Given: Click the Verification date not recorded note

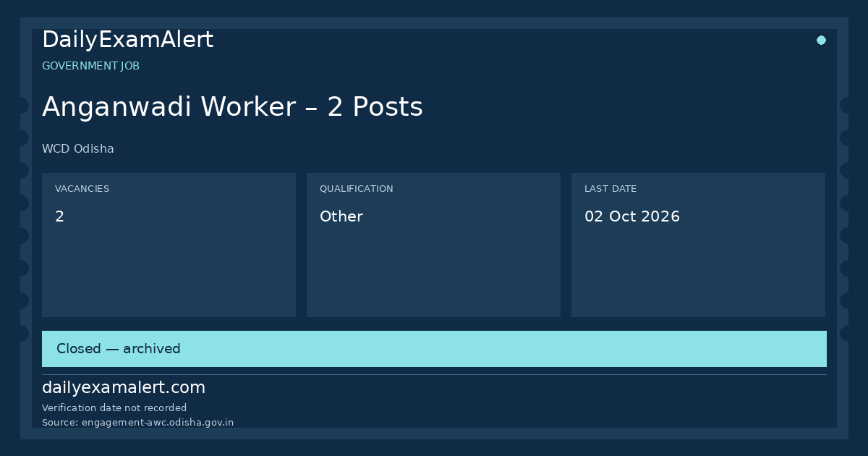Looking at the screenshot, I should [114, 408].
